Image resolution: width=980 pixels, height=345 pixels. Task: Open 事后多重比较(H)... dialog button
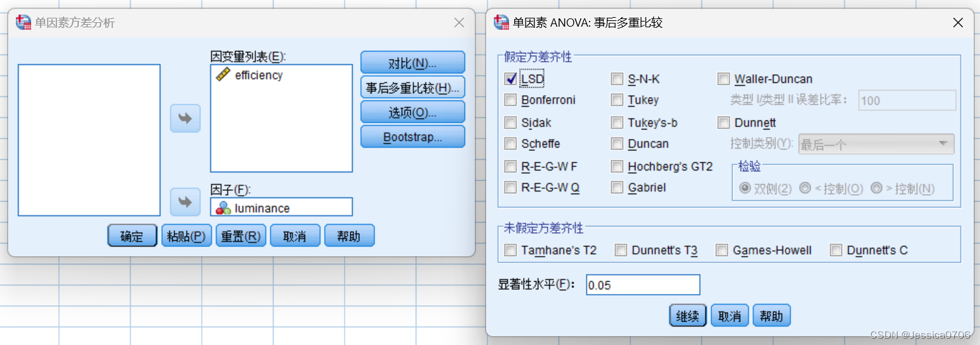tap(413, 88)
